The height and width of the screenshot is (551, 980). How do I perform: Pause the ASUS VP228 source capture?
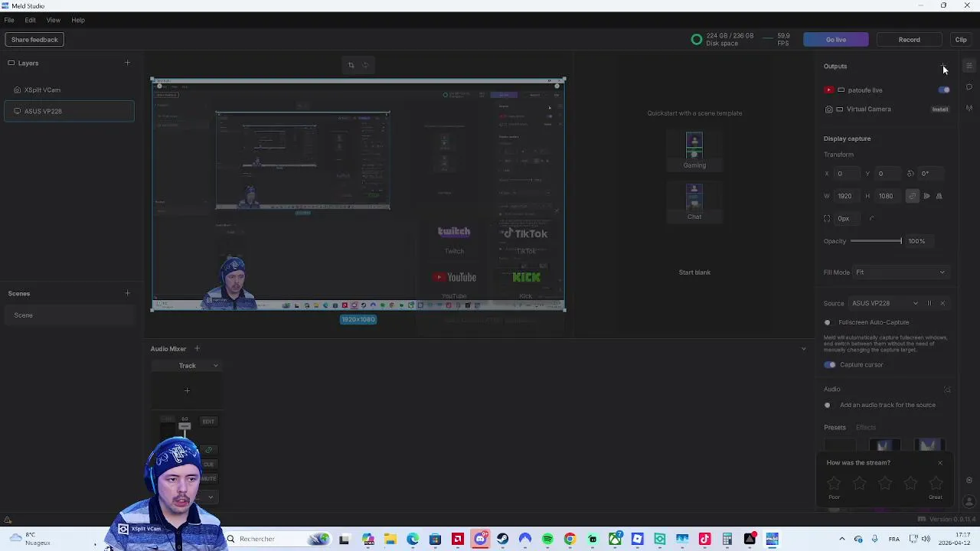929,303
